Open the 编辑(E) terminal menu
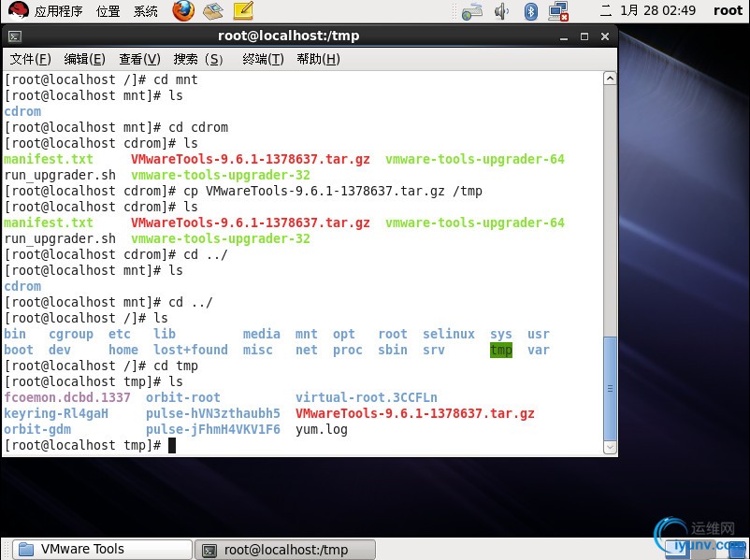The height and width of the screenshot is (560, 750). [85, 59]
